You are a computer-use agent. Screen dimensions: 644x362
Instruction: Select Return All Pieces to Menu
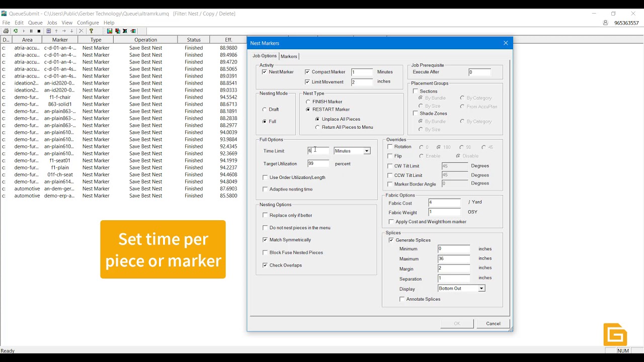(x=317, y=127)
